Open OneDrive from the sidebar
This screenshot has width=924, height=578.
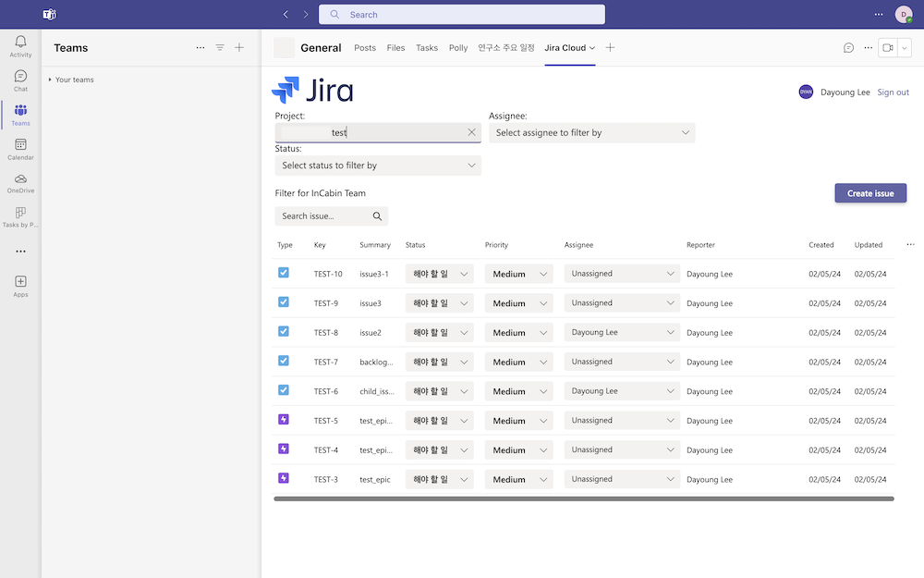(20, 183)
